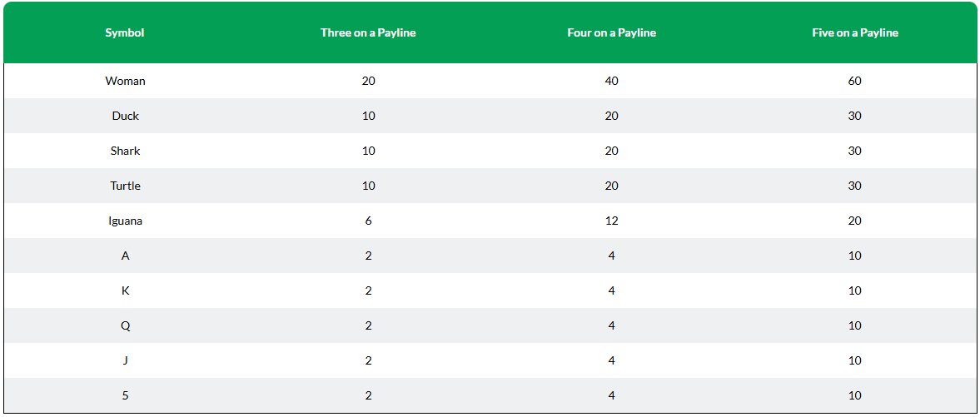Click the Four on a Payline header

tap(611, 33)
